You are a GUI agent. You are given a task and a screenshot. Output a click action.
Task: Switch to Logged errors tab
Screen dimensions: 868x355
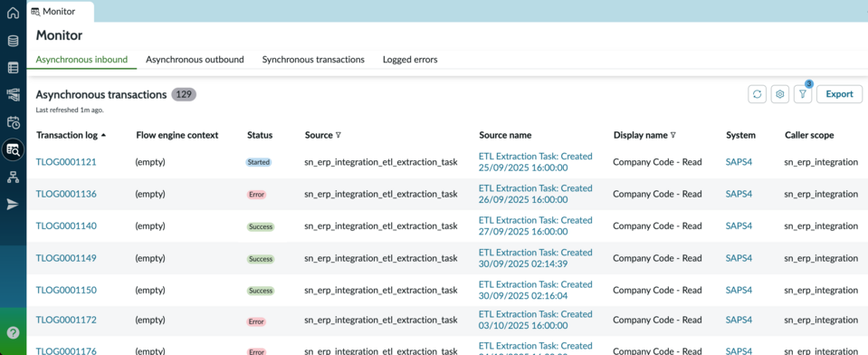(410, 59)
